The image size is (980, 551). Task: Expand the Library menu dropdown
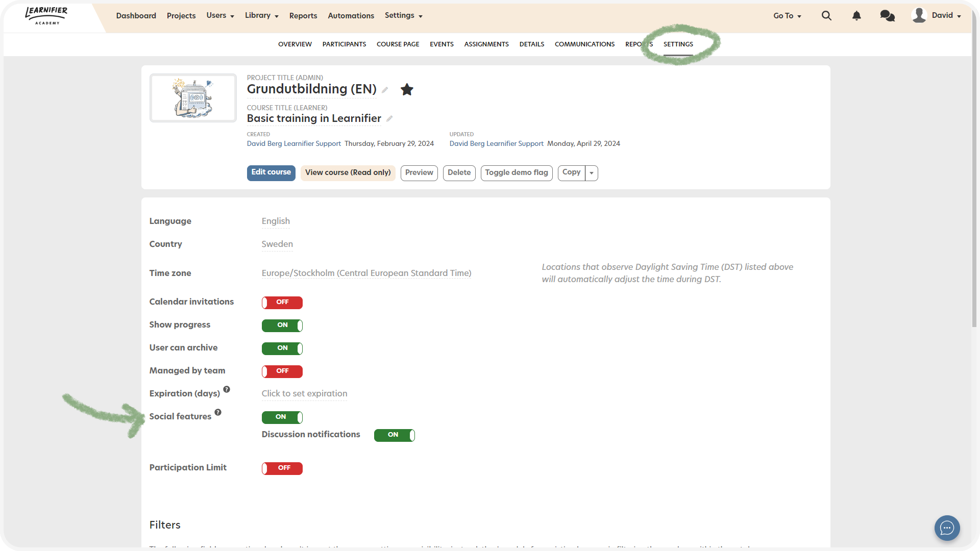click(261, 16)
